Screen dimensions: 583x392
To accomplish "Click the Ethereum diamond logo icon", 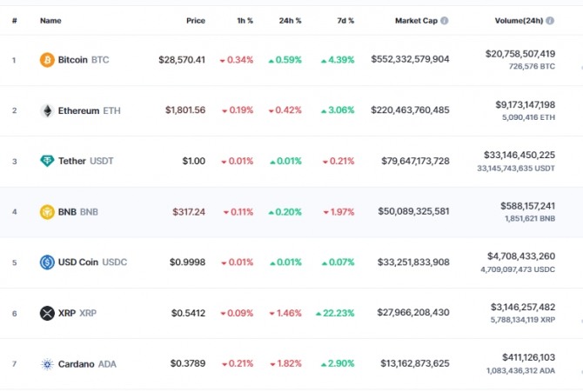I will (x=47, y=110).
